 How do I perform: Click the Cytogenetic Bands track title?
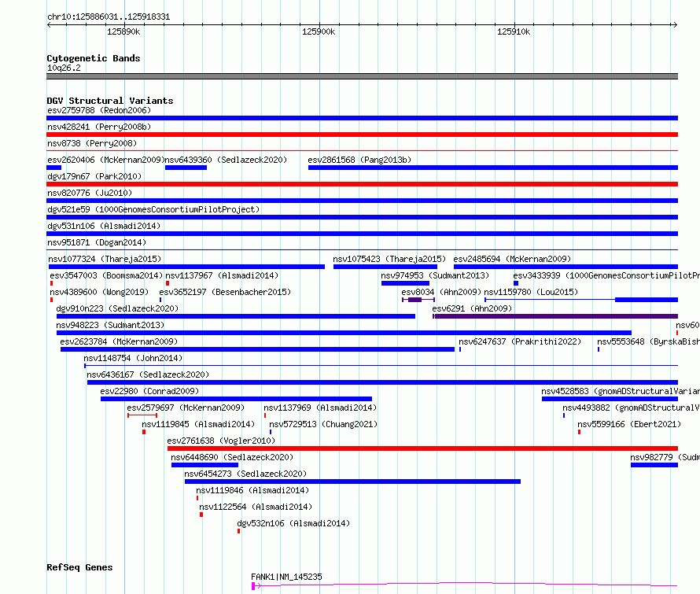[x=94, y=58]
